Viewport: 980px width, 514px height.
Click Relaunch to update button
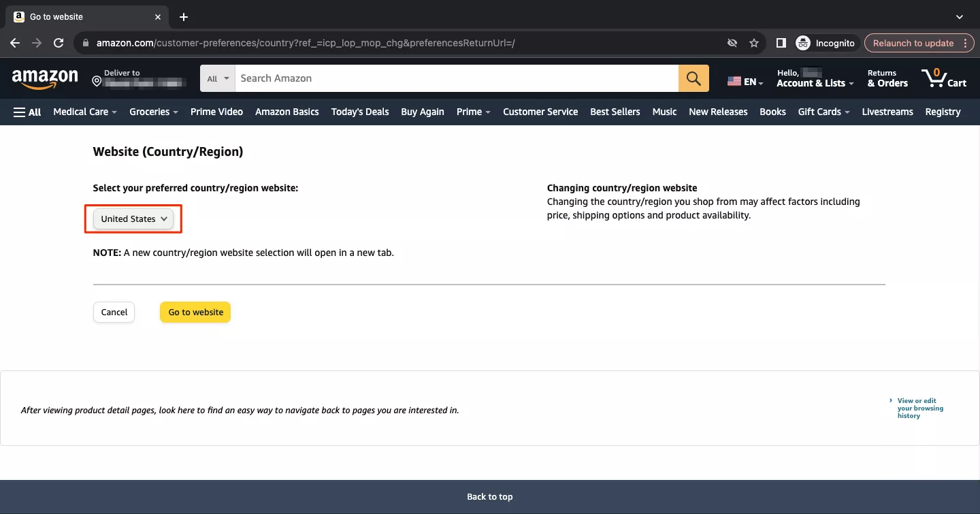(919, 43)
